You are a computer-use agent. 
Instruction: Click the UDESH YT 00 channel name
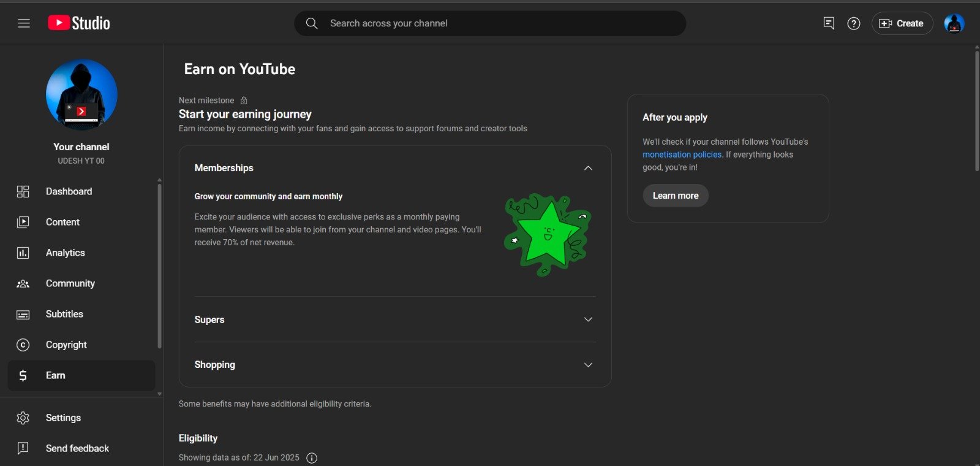[81, 161]
